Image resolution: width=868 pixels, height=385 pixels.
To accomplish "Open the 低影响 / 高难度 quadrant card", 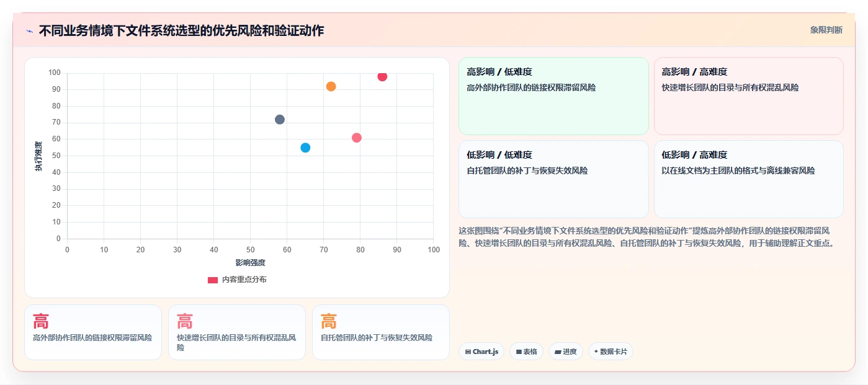I will 748,179.
